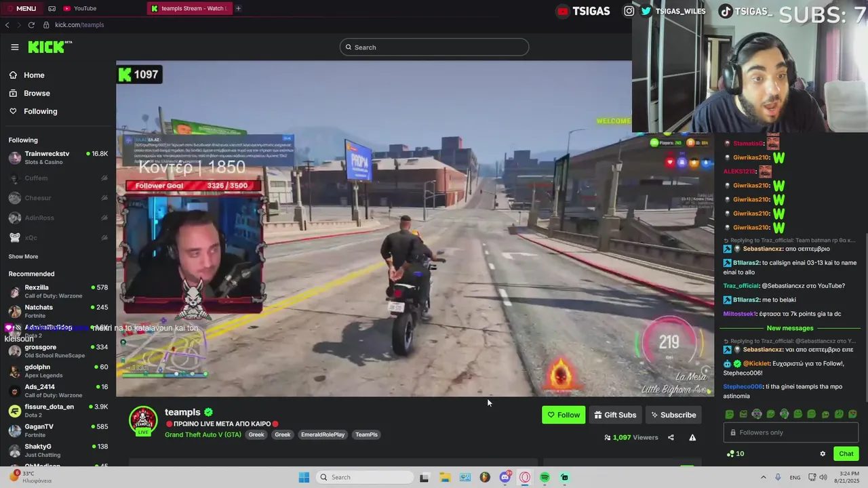Jump to New messages in chat
The height and width of the screenshot is (488, 868).
[x=789, y=328]
